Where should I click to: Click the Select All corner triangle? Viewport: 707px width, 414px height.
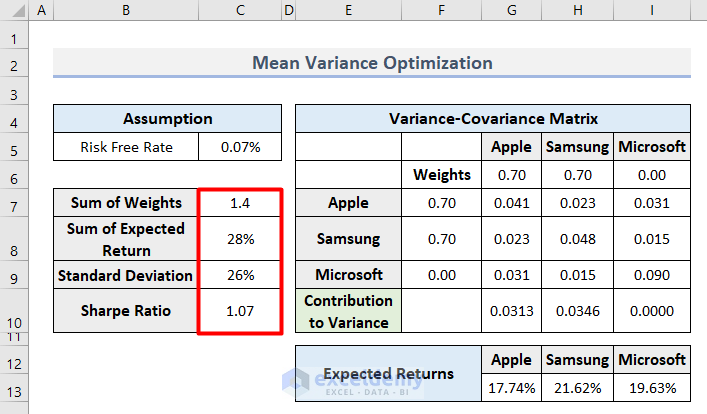pos(15,10)
